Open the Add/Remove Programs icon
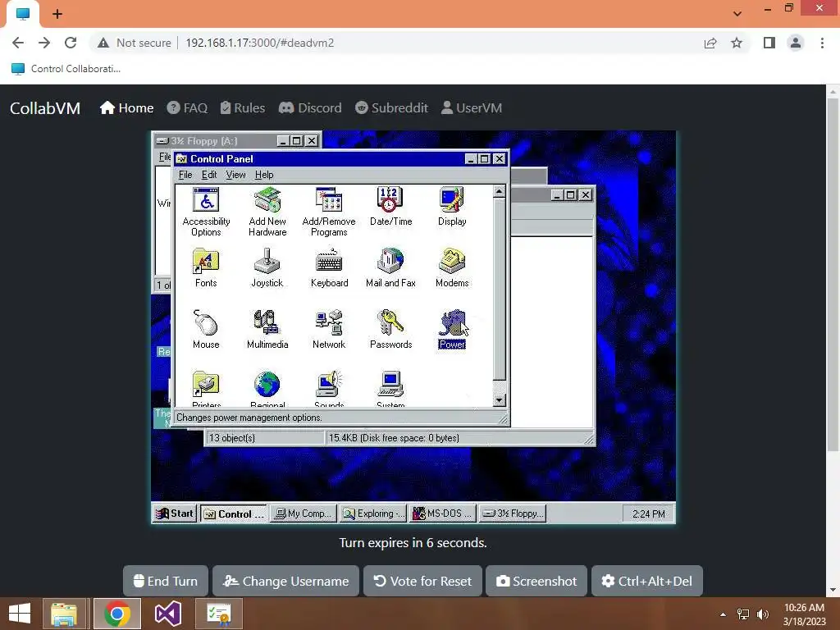840x630 pixels. (x=329, y=212)
